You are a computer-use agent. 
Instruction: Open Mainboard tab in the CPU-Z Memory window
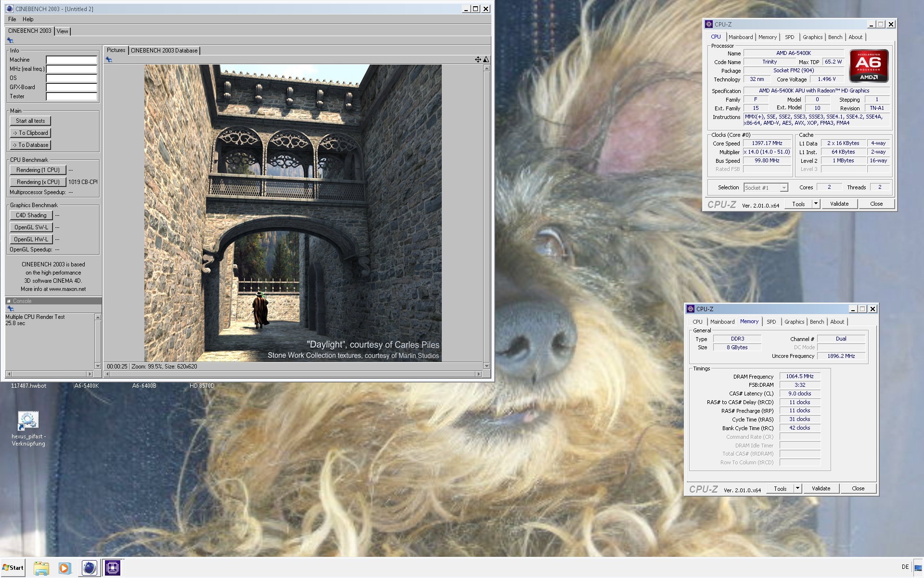722,322
